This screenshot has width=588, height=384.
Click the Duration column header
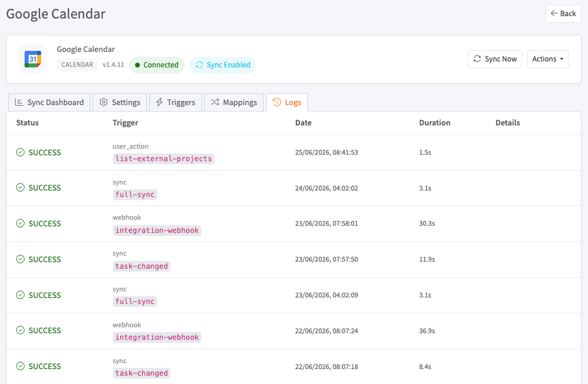click(434, 122)
